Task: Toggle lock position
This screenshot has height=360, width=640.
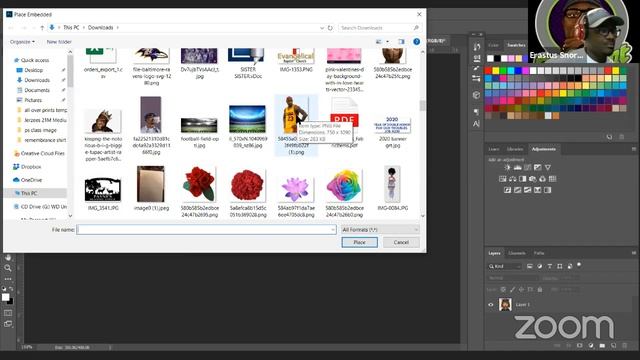Action: 521,289
